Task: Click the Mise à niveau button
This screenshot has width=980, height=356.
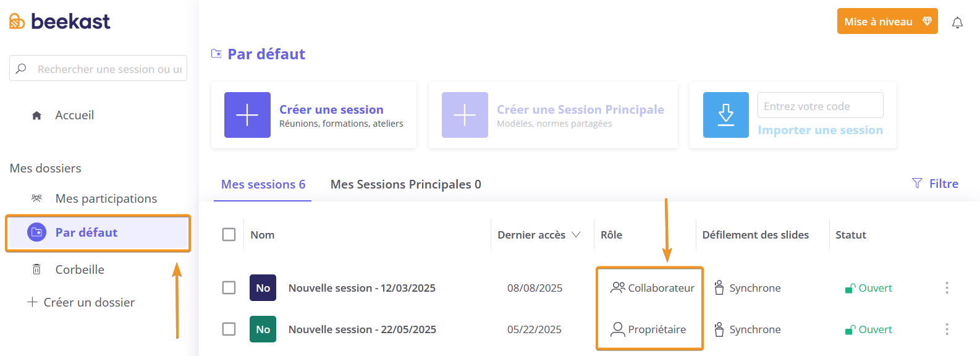Action: [887, 22]
